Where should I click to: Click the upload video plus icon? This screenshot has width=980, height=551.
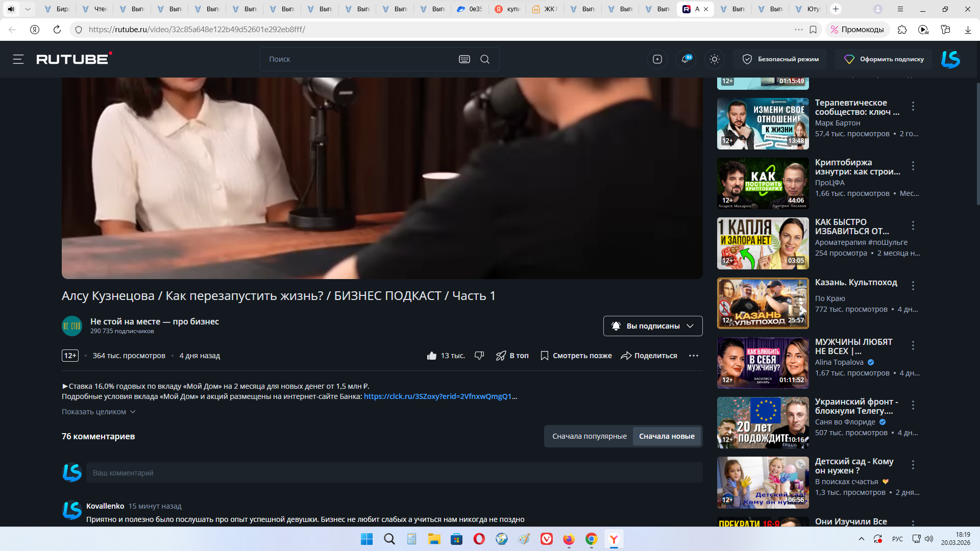point(657,59)
